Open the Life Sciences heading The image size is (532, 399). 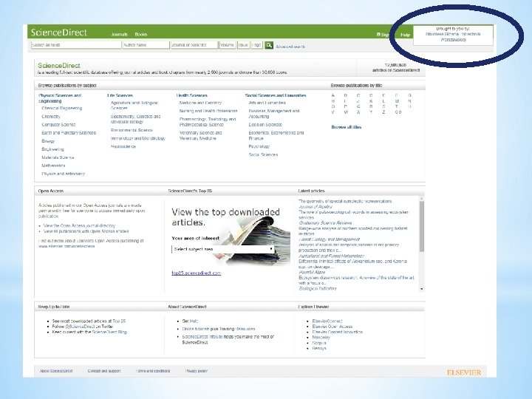pyautogui.click(x=120, y=95)
